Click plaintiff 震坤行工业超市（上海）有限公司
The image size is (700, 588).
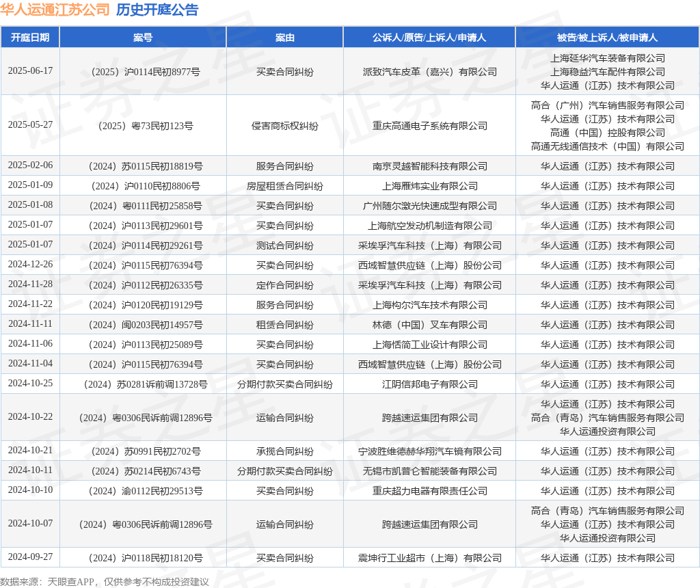429,558
